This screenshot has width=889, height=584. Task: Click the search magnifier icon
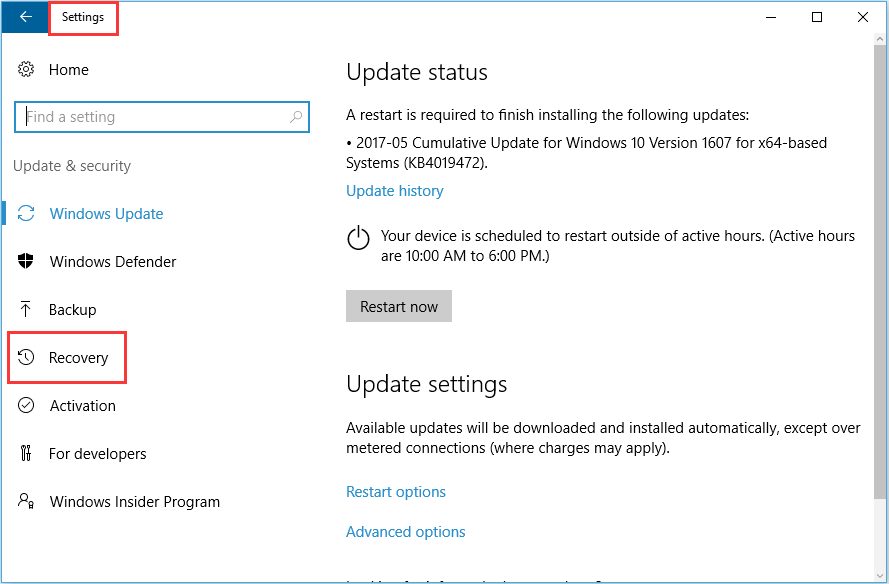pos(296,117)
